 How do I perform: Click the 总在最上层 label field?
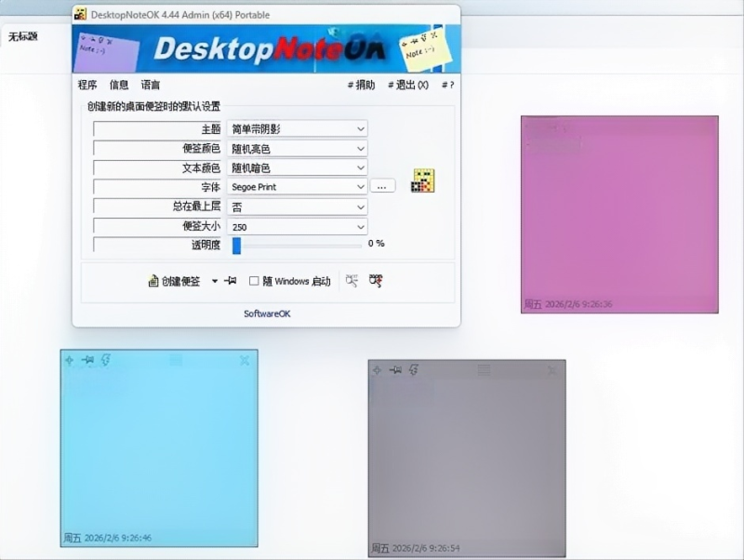tap(157, 206)
